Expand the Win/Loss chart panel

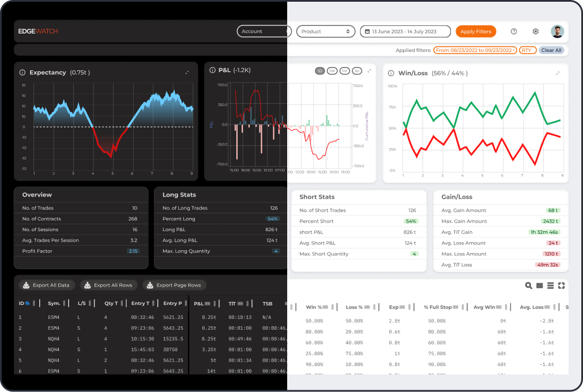(558, 73)
